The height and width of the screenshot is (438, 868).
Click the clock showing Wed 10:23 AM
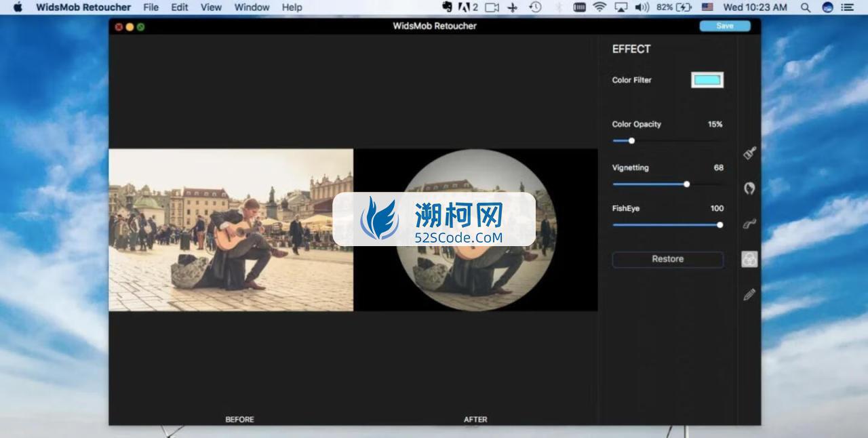(x=755, y=7)
